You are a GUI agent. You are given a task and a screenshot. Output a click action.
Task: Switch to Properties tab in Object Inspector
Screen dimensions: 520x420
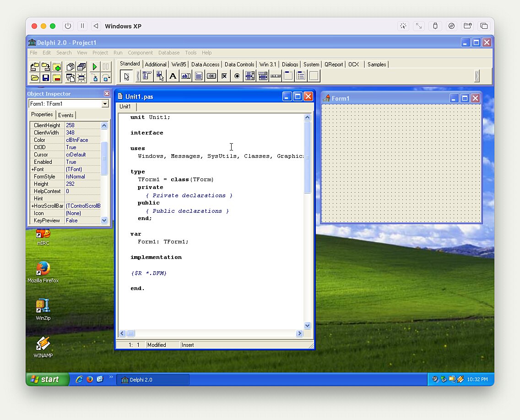[42, 114]
